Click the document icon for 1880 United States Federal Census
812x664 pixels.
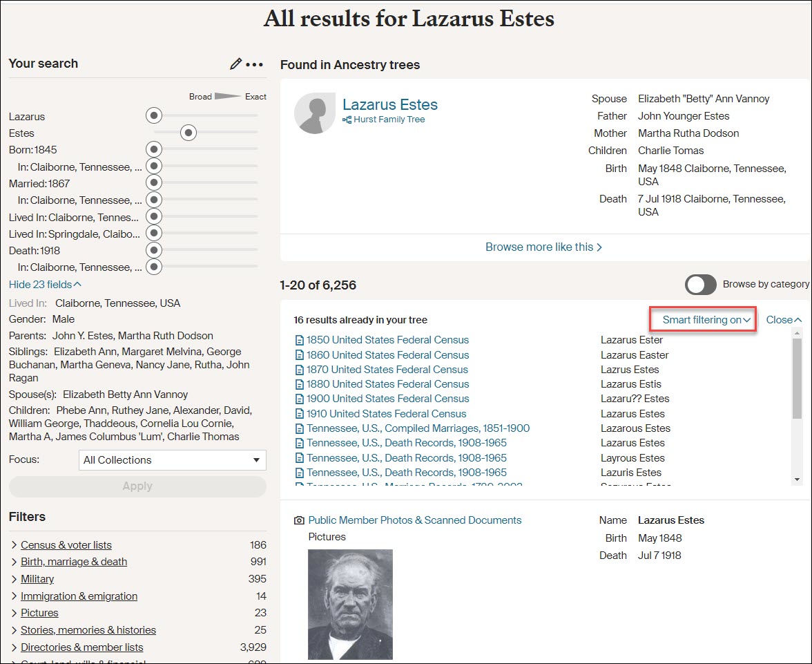pos(299,385)
